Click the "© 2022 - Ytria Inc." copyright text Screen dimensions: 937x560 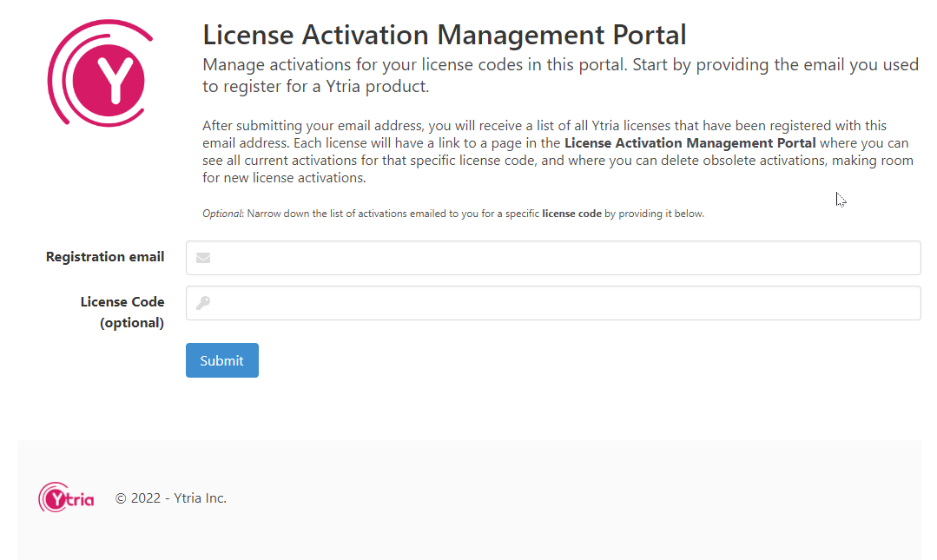[x=171, y=498]
